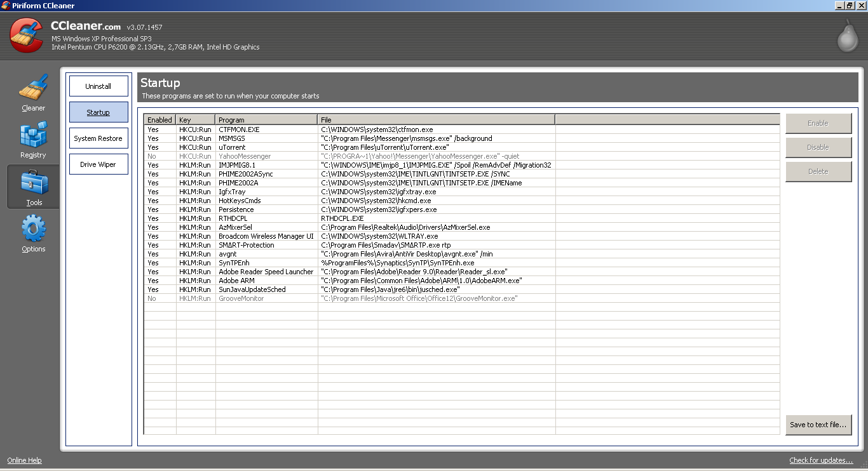The width and height of the screenshot is (868, 471).
Task: Select the SunJavaUpdateSched entry
Action: [252, 289]
